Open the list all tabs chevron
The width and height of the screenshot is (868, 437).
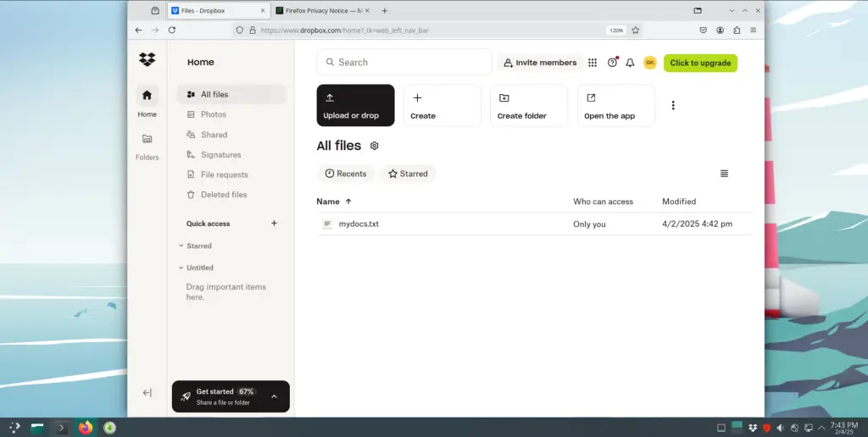(x=732, y=10)
